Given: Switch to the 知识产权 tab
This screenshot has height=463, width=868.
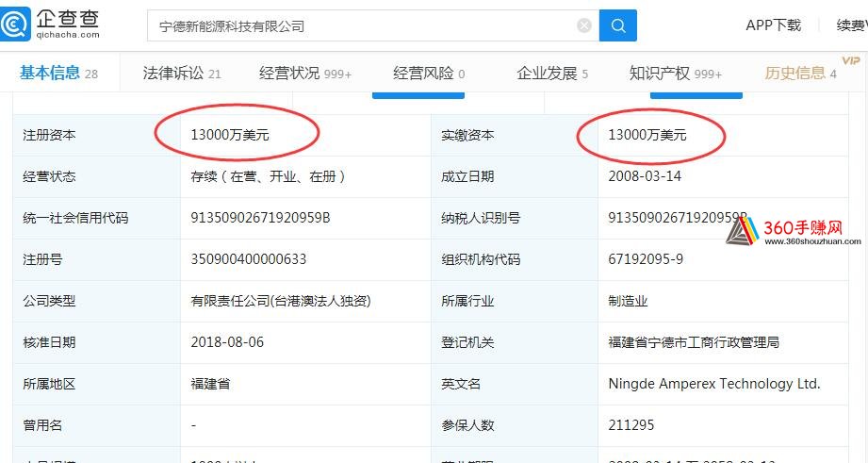Looking at the screenshot, I should [676, 74].
